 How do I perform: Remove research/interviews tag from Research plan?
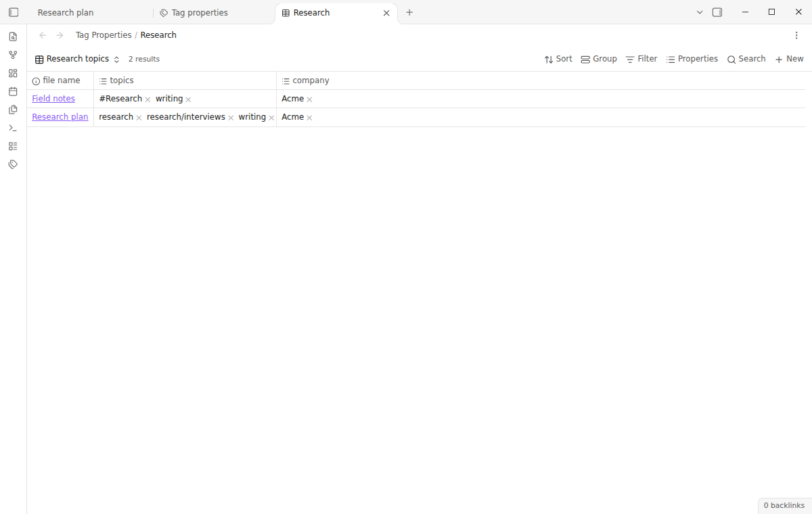click(231, 118)
